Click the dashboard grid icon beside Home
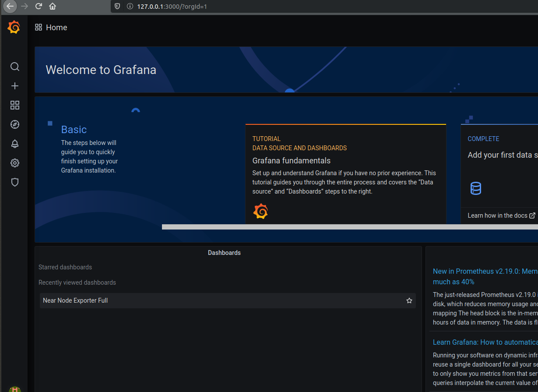The height and width of the screenshot is (392, 538). click(x=39, y=27)
